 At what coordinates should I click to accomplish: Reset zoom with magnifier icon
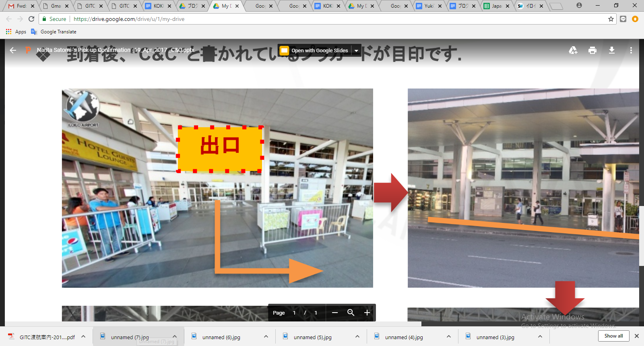click(351, 313)
